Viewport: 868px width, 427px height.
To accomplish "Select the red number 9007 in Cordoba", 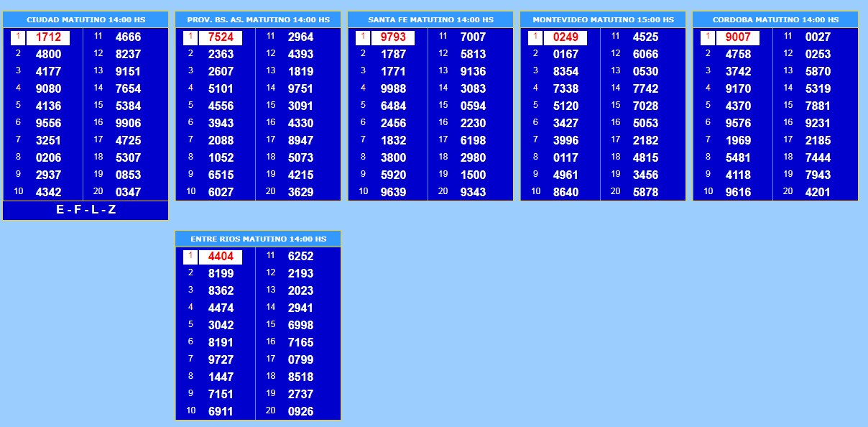I will [x=738, y=37].
